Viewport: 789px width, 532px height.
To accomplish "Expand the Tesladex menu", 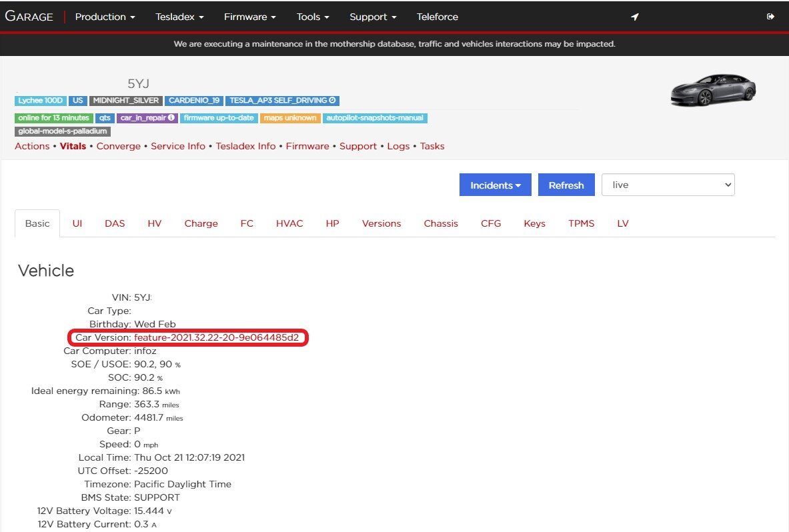I will [x=179, y=17].
